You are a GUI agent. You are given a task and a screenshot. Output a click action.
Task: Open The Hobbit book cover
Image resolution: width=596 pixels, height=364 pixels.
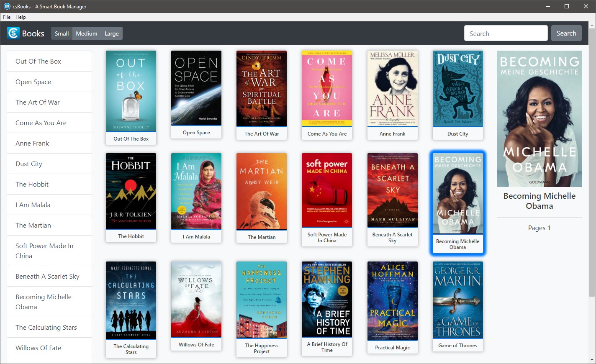tap(131, 191)
